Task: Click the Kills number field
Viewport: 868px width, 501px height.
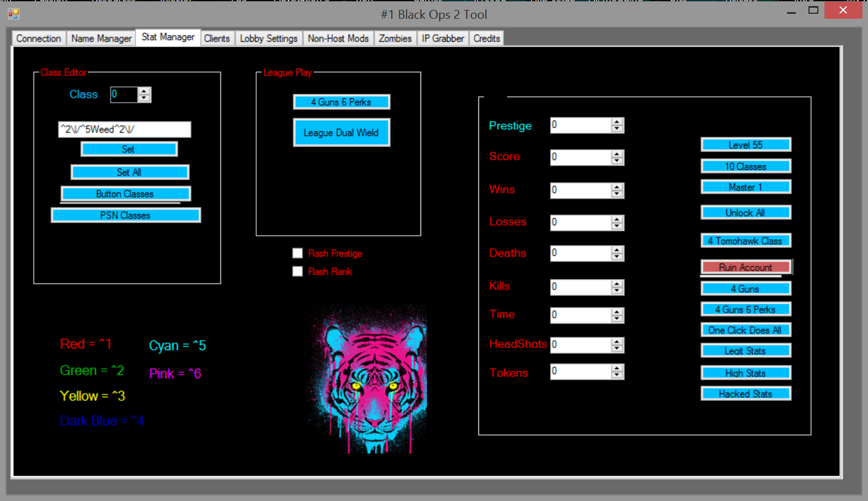Action: pyautogui.click(x=581, y=287)
